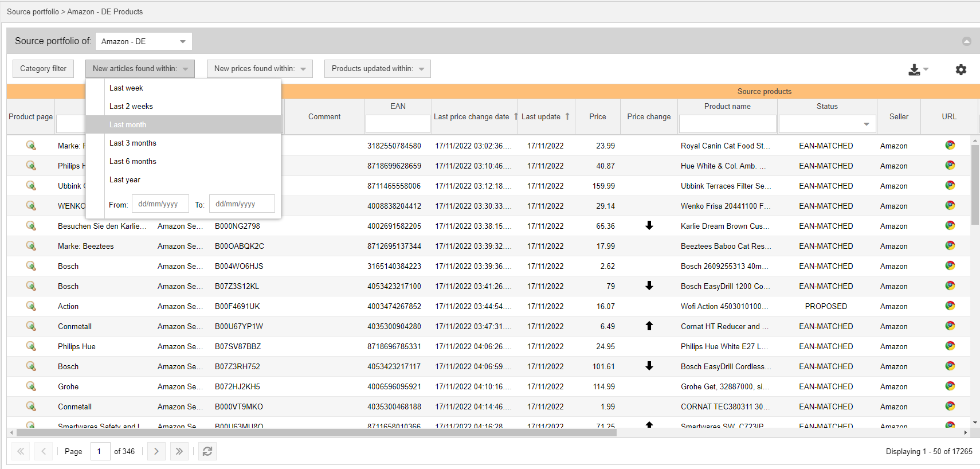Open URL icon for Grohe Get row
Image resolution: width=980 pixels, height=469 pixels.
tap(950, 386)
